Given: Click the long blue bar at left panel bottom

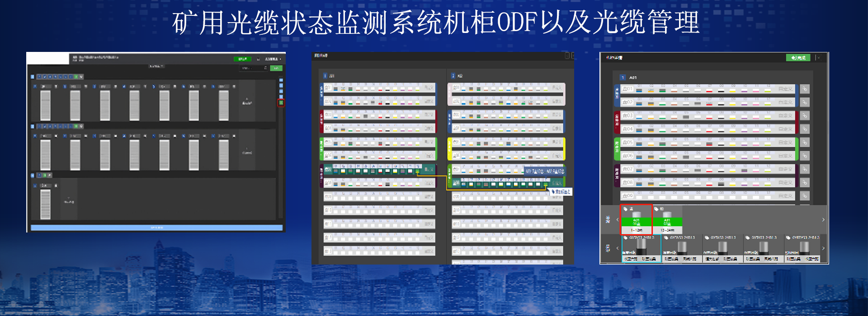Looking at the screenshot, I should coord(156,228).
